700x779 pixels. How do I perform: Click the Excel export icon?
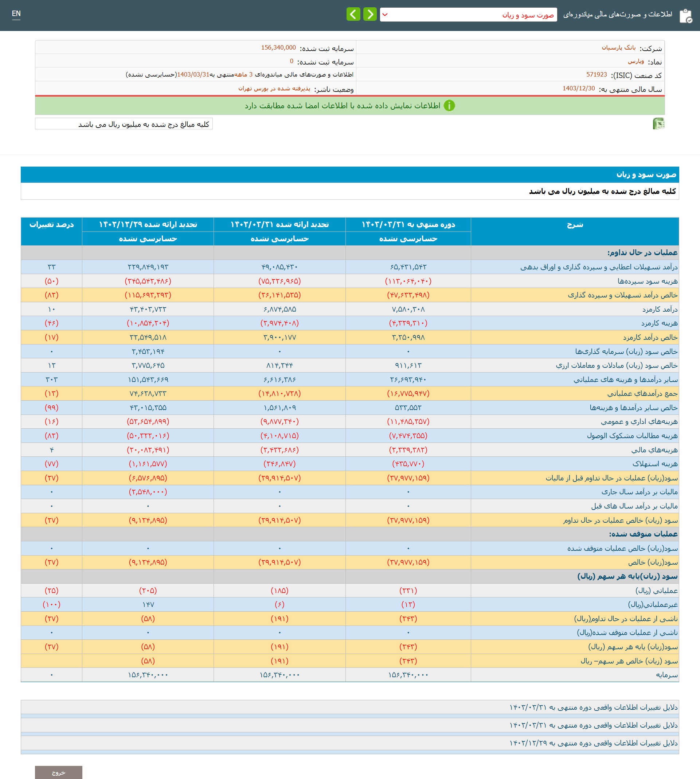tap(658, 124)
